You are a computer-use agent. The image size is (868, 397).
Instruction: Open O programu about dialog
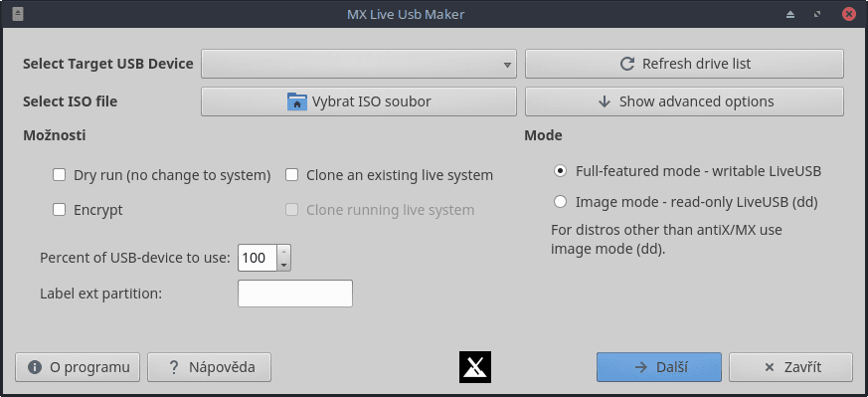coord(78,367)
